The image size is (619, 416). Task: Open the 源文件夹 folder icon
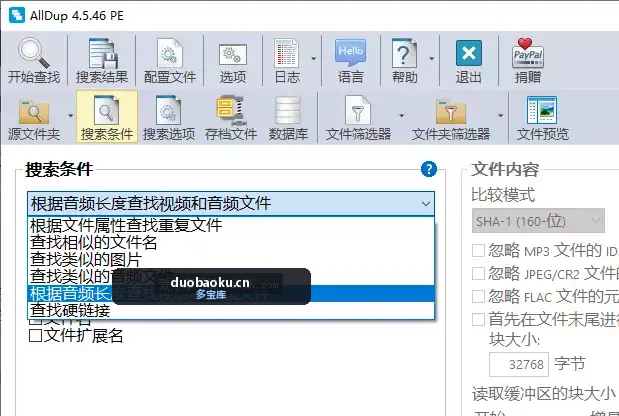[x=34, y=112]
